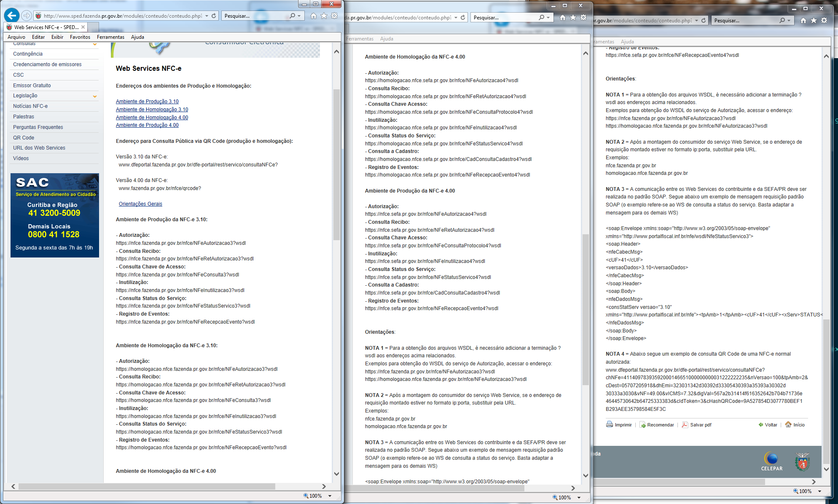Select QR Code in sidebar
Viewport: 838px width, 504px height.
pyautogui.click(x=24, y=137)
